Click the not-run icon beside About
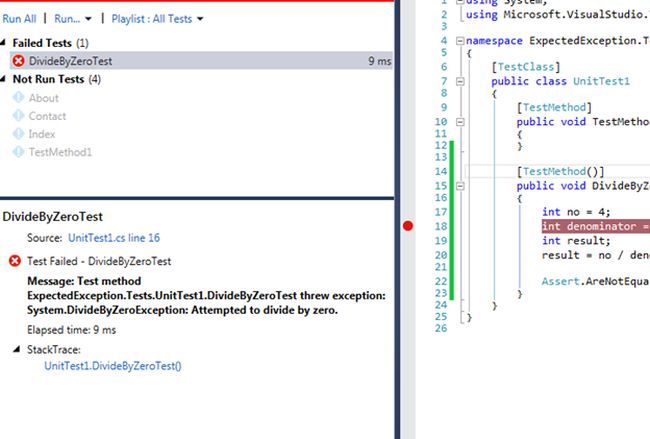The image size is (650, 439). 18,97
